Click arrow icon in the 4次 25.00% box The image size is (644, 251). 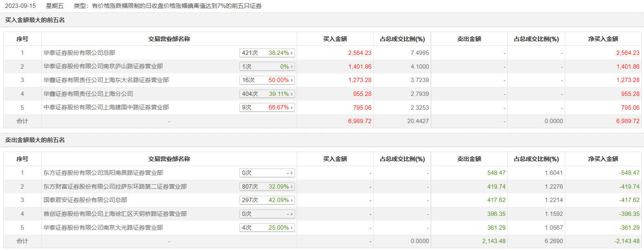(x=292, y=228)
